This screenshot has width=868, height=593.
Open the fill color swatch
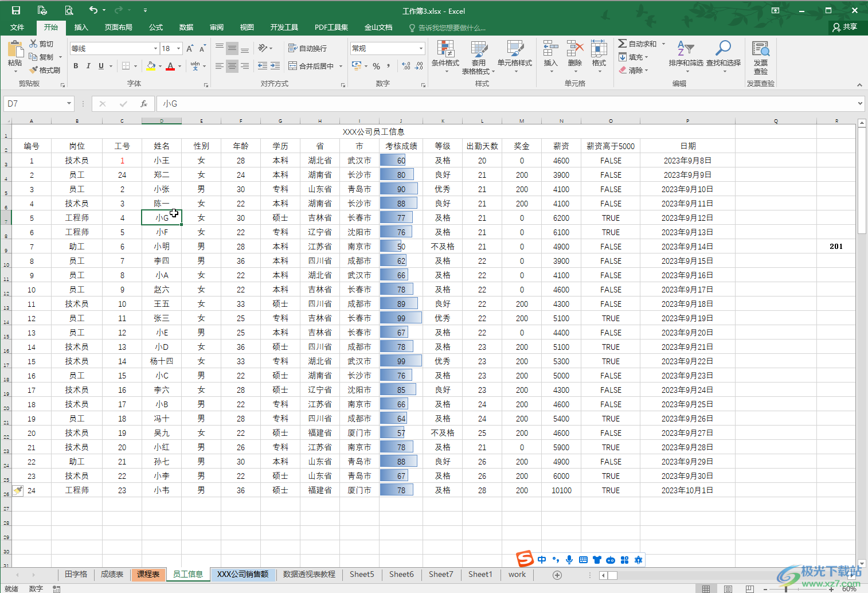coord(151,66)
